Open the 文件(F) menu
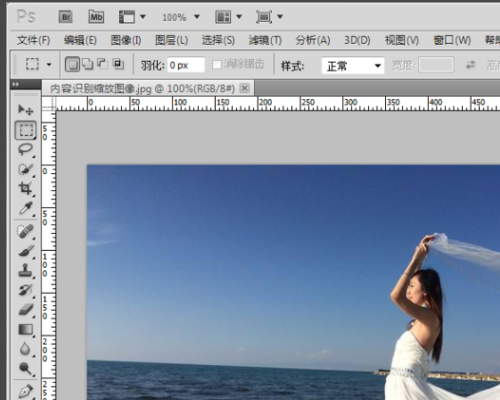 coord(33,40)
